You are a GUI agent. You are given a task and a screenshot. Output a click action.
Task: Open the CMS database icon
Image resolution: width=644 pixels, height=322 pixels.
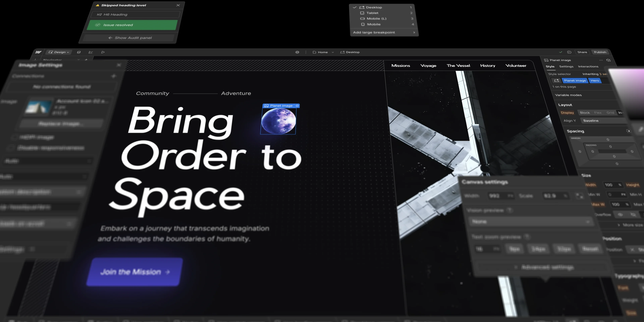pyautogui.click(x=79, y=52)
